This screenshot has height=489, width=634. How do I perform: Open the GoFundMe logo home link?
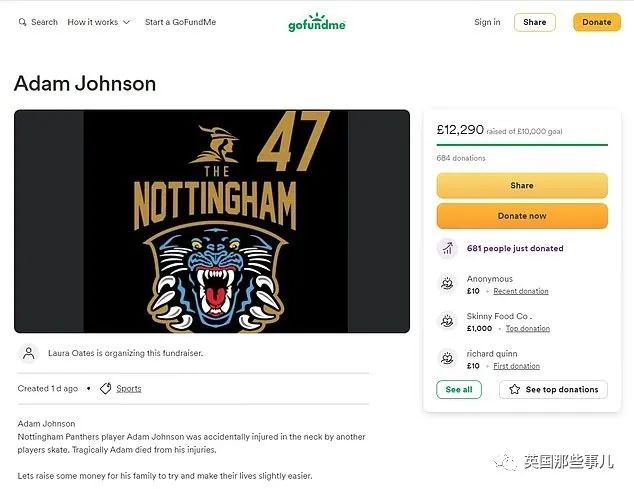pyautogui.click(x=317, y=22)
